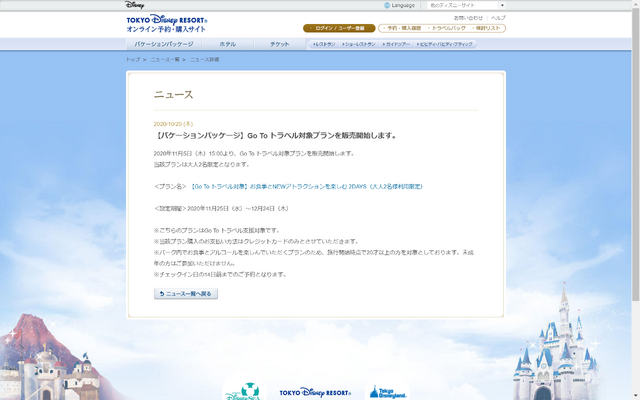Expand the 他のディズニーサイト dropdown
This screenshot has height=400, width=640.
tap(466, 5)
